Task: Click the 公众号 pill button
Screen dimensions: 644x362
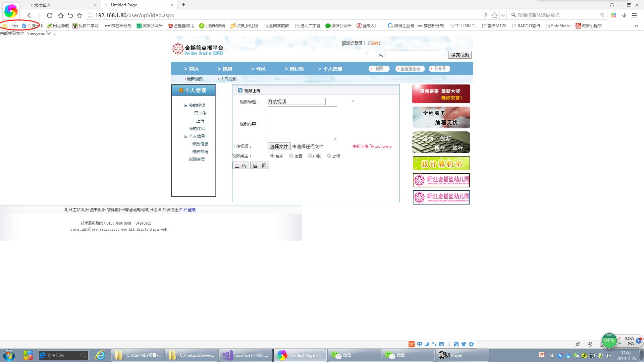Action: [x=439, y=69]
